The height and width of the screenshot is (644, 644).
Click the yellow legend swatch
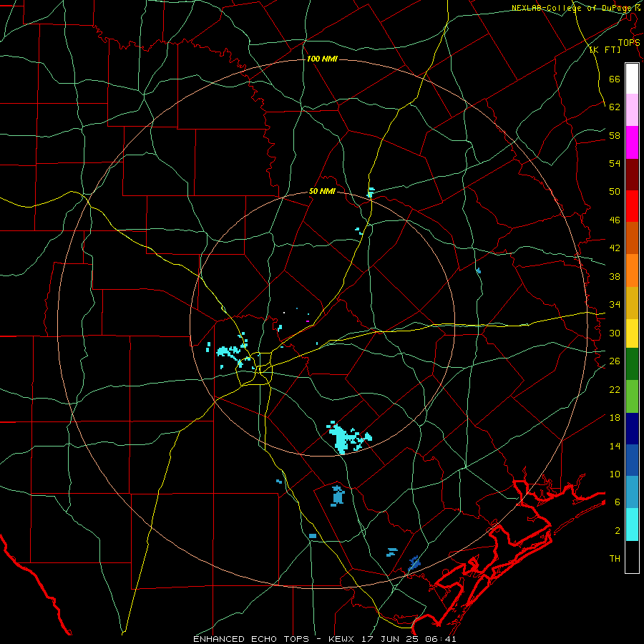point(632,333)
